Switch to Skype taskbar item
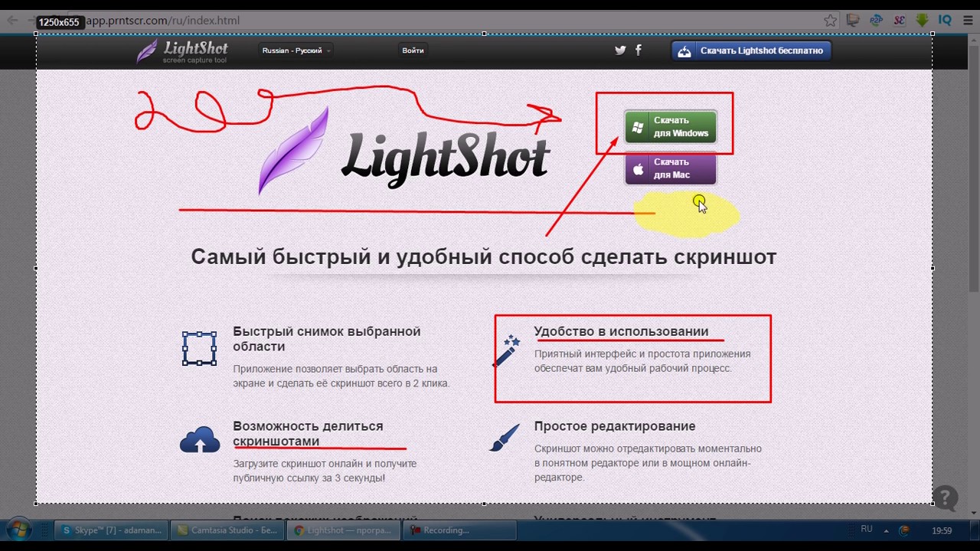Image resolution: width=980 pixels, height=551 pixels. 111,530
